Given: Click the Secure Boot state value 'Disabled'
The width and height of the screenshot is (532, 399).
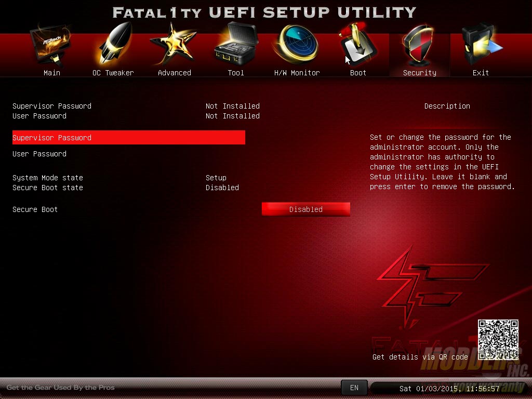Looking at the screenshot, I should coord(222,187).
